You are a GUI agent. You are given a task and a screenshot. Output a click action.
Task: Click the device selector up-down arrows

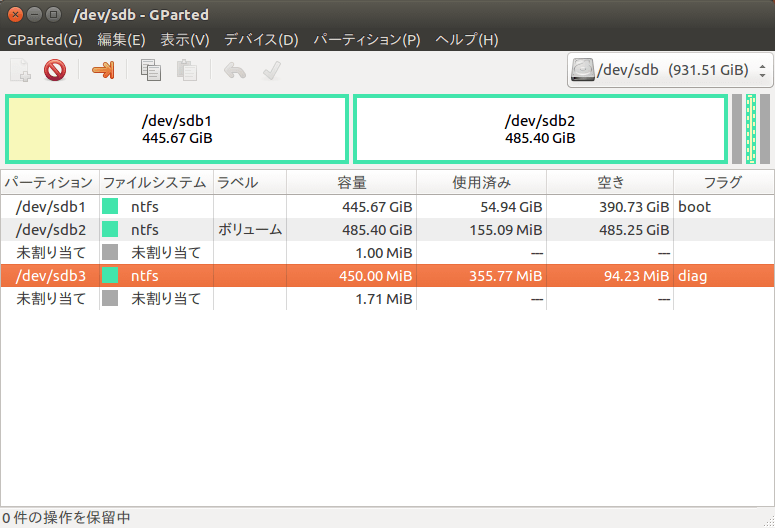[763, 70]
